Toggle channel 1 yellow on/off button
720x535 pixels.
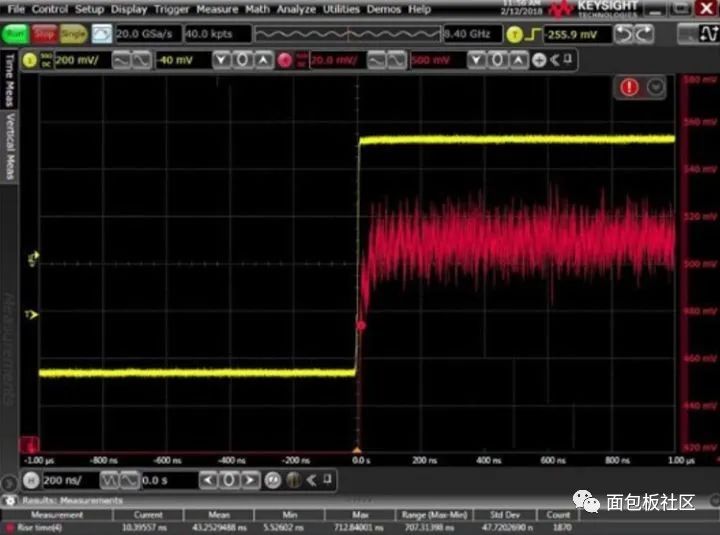(30, 60)
